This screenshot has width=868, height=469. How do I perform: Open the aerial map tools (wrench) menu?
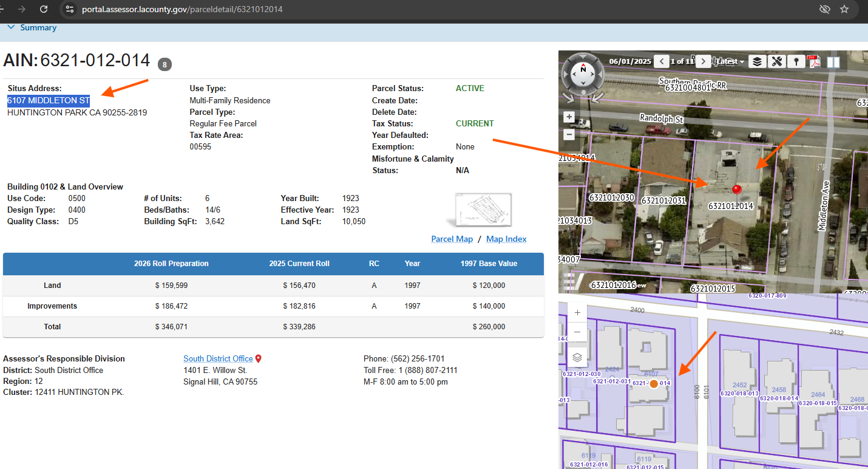(776, 61)
